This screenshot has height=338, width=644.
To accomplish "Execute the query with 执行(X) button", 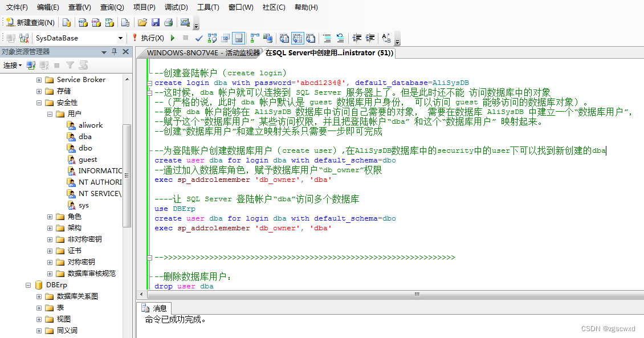I will (x=148, y=38).
